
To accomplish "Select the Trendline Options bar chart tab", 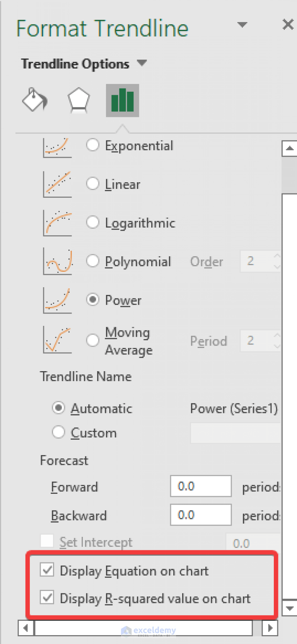I will [x=122, y=100].
